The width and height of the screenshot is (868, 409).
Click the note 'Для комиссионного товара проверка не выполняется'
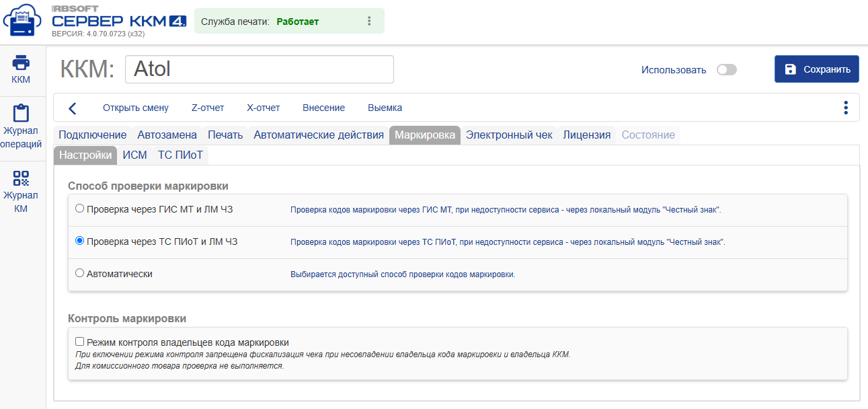[180, 366]
